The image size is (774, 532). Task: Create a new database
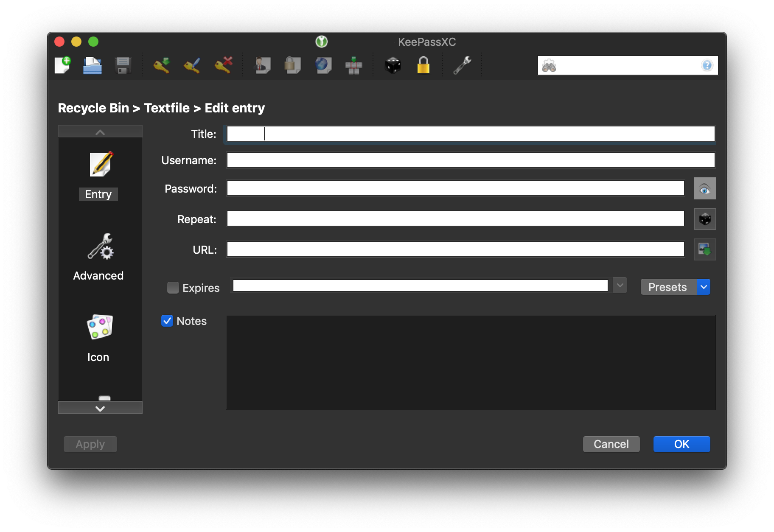coord(62,65)
